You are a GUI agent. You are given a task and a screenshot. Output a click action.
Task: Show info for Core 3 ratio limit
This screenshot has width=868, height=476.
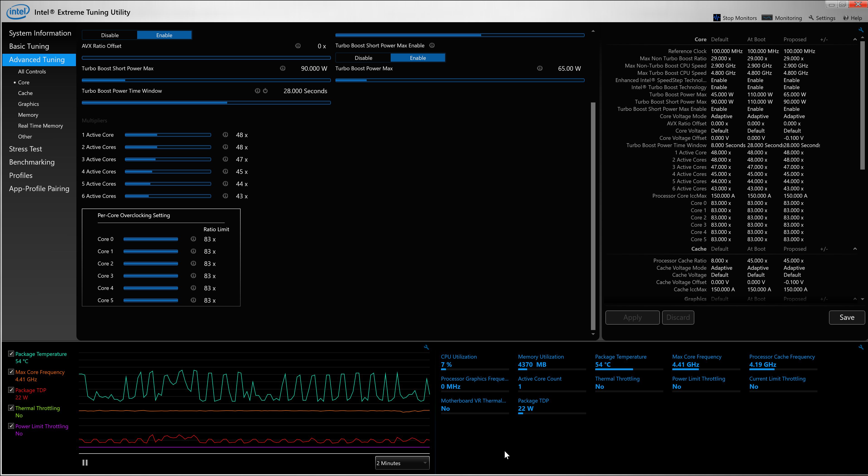coord(193,276)
